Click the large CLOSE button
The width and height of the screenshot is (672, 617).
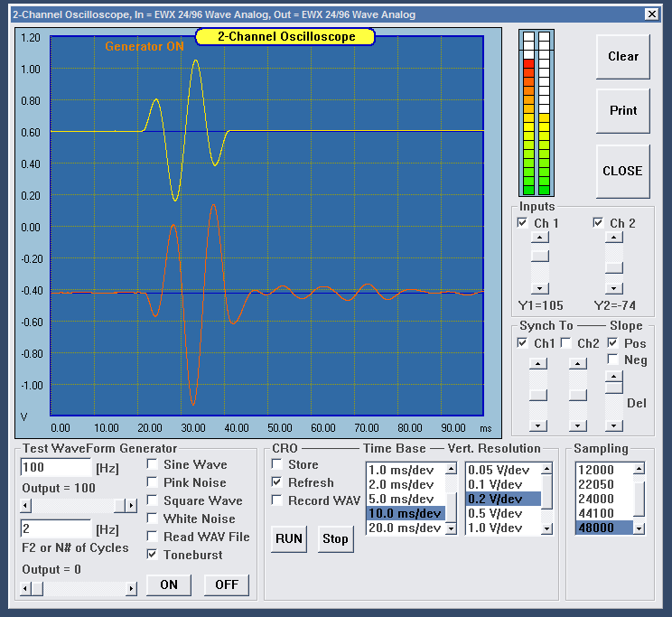622,171
